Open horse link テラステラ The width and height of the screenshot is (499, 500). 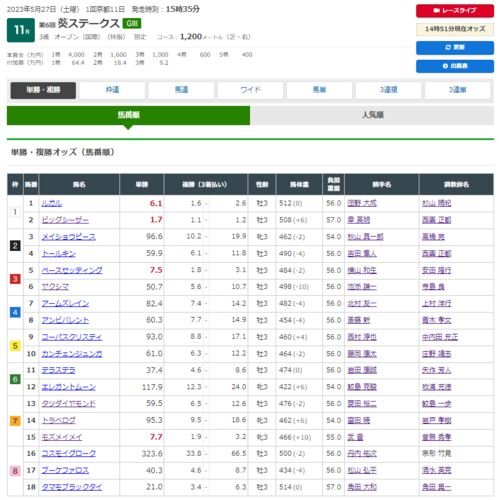tap(58, 370)
